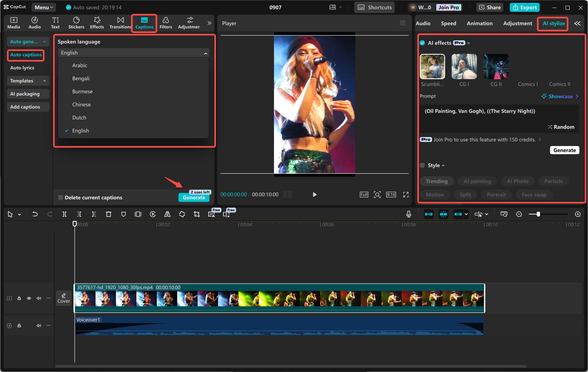Viewport: 588px width, 372px height.
Task: Enable Delete current captions checkbox
Action: (x=61, y=197)
